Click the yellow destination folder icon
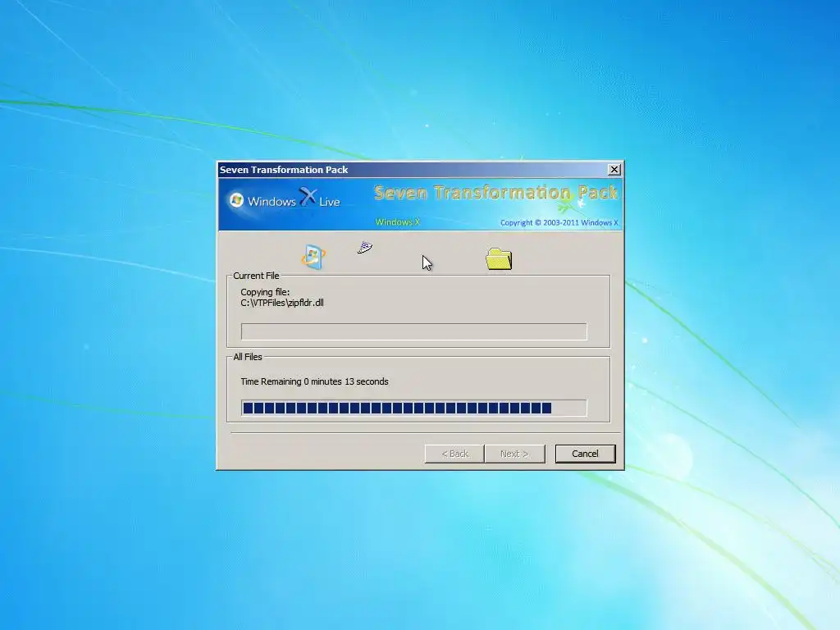This screenshot has width=840, height=630. coord(499,258)
